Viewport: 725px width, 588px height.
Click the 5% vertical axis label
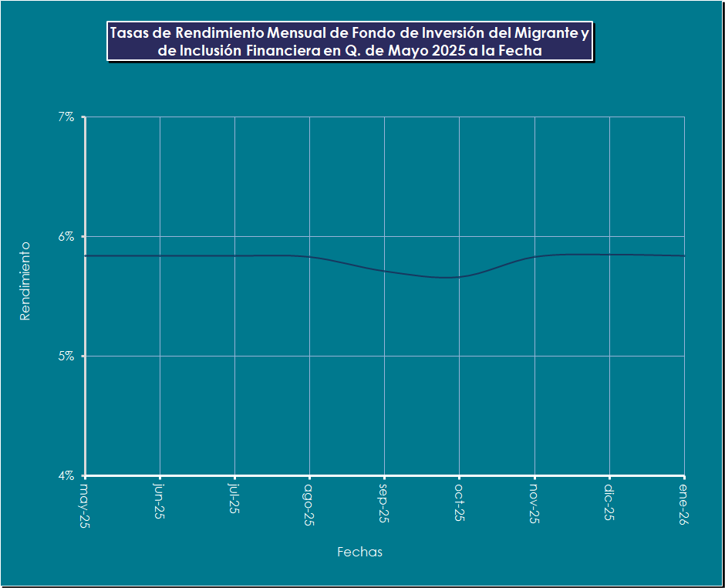click(x=66, y=356)
